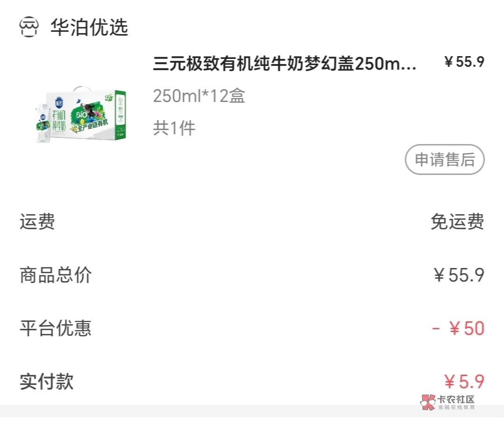This screenshot has width=504, height=435.
Task: Tap the 金融在线教育 watermark subtitle
Action: pos(456,408)
